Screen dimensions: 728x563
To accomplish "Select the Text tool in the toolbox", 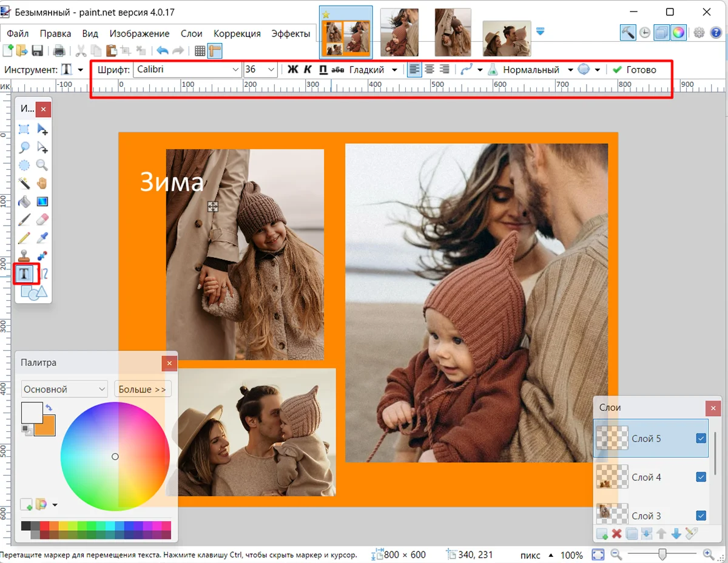I will pyautogui.click(x=25, y=274).
